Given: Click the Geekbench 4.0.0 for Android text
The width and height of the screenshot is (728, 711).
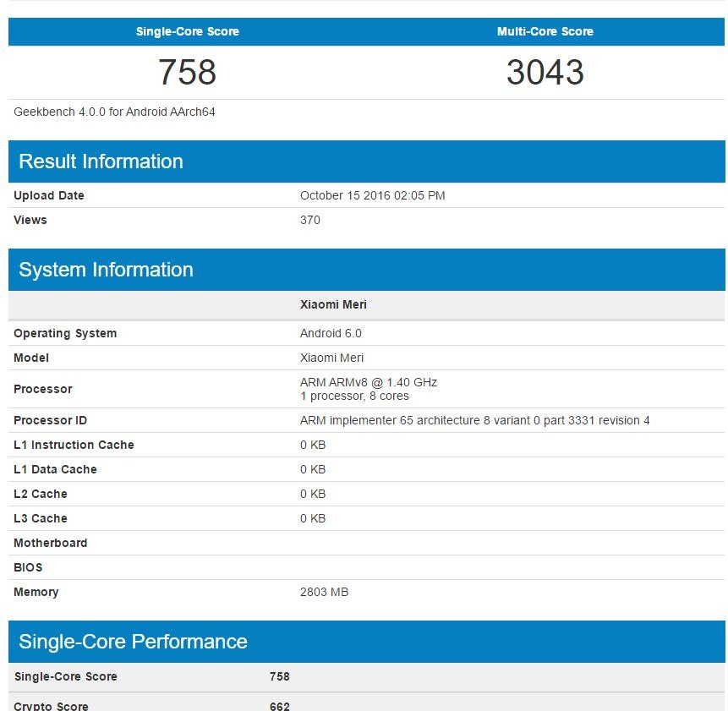Looking at the screenshot, I should pyautogui.click(x=114, y=112).
